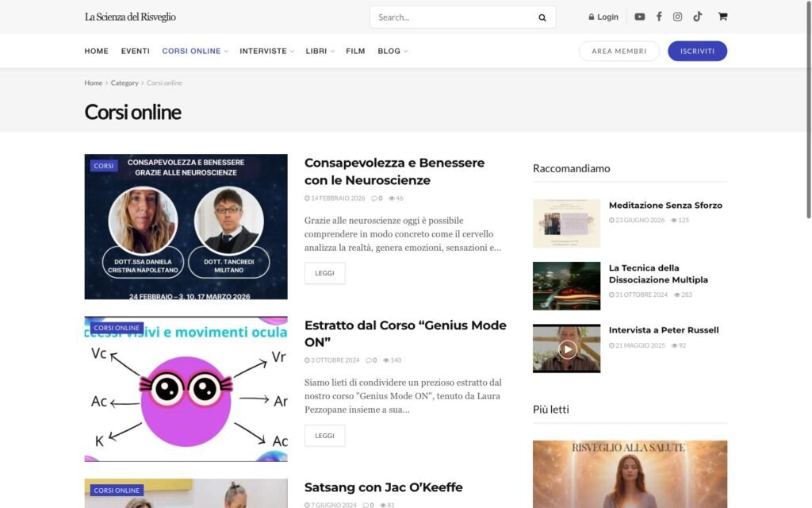Open the CORSI ONLINE menu item
Image resolution: width=812 pixels, height=508 pixels.
191,51
